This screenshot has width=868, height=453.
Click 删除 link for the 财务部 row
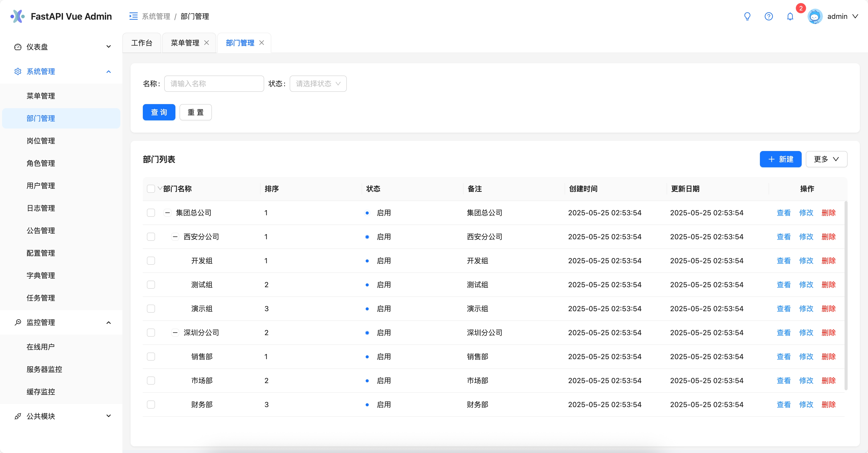click(x=828, y=405)
